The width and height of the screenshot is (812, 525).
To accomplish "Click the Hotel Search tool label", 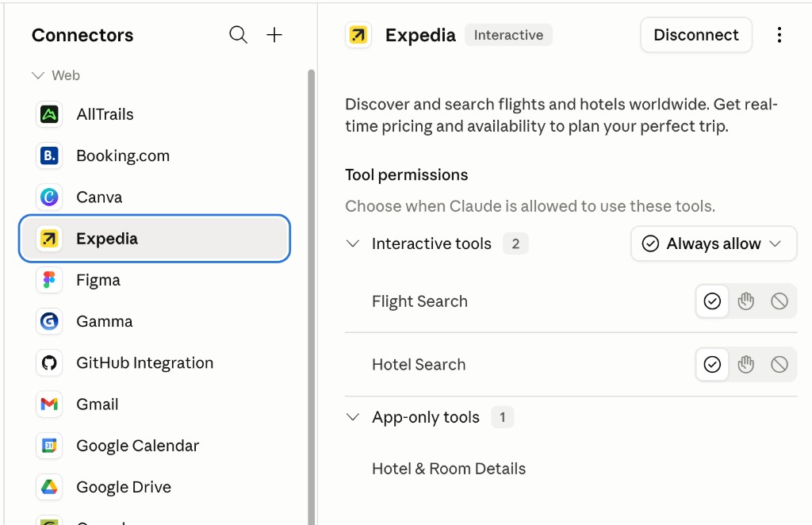I will pyautogui.click(x=419, y=365).
